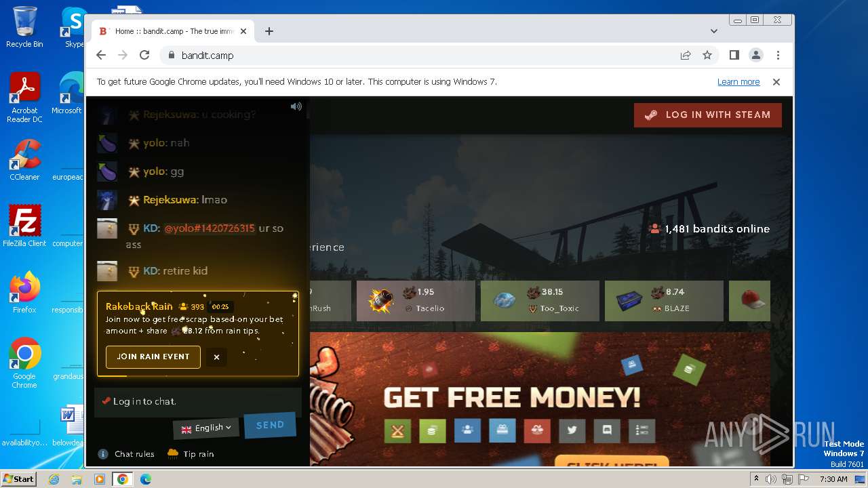Screen dimensions: 868x488
Task: Click the floating green coin tile in banner
Action: click(690, 369)
